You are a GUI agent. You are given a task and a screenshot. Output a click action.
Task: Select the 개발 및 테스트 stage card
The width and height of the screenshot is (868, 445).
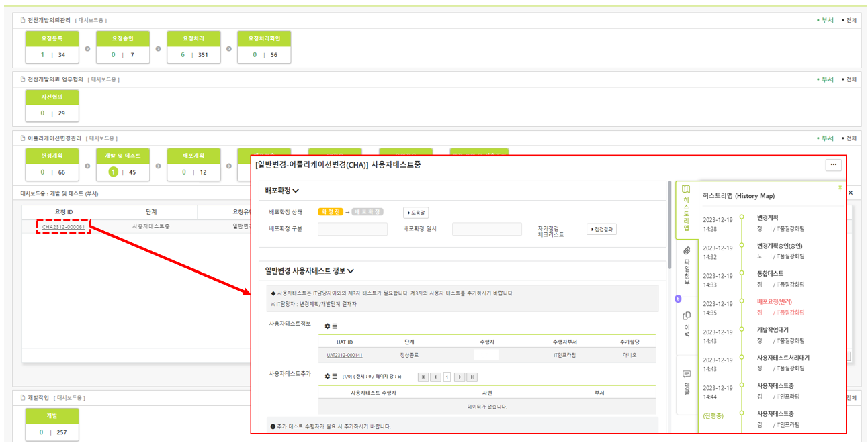pyautogui.click(x=122, y=164)
